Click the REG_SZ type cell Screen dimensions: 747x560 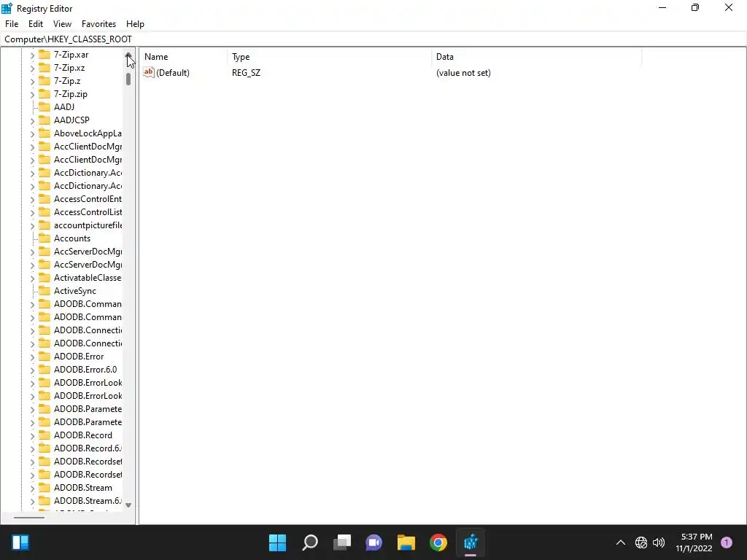click(x=247, y=73)
